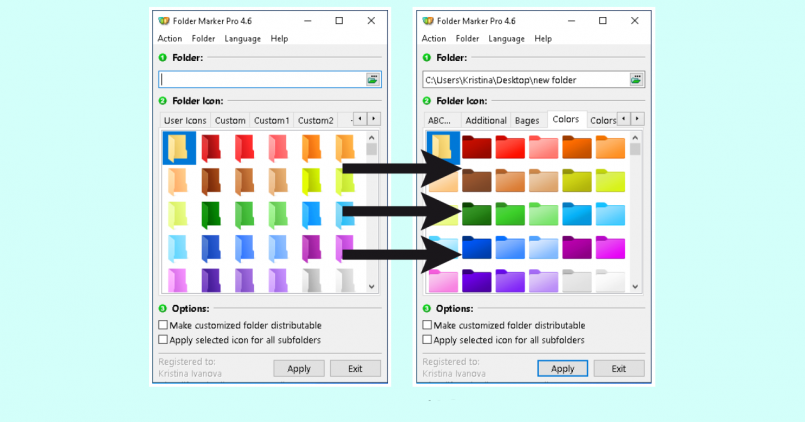Switch to Custom2 tab in left window
This screenshot has height=422, width=805.
coord(316,120)
